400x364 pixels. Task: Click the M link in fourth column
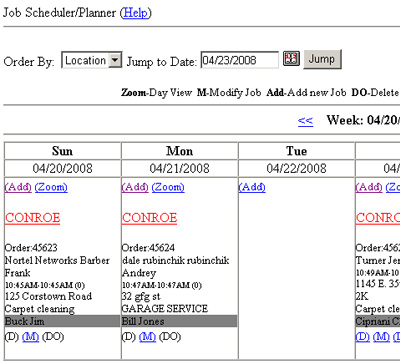pyautogui.click(x=381, y=337)
